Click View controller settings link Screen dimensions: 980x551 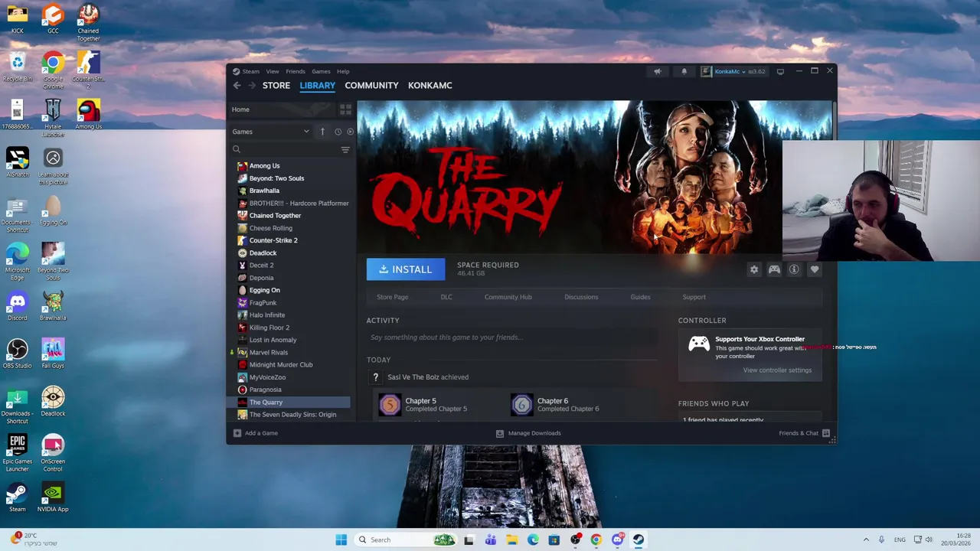(x=777, y=370)
